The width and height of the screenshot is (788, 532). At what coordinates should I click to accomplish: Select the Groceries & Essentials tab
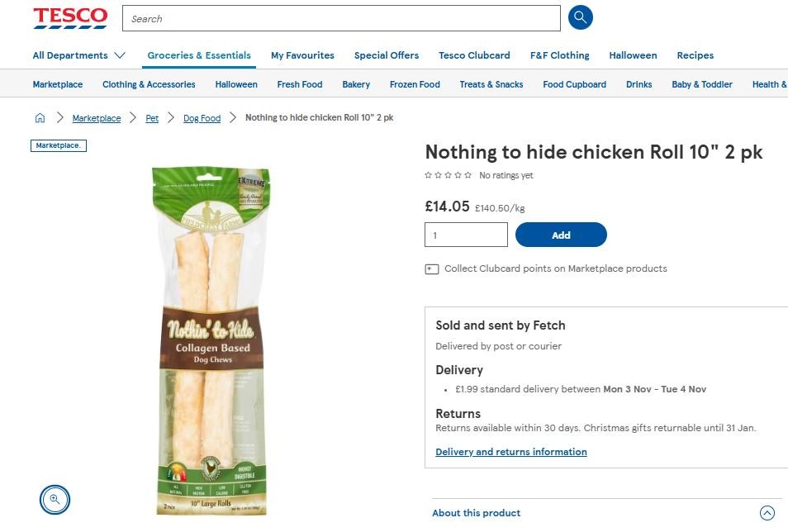(199, 55)
